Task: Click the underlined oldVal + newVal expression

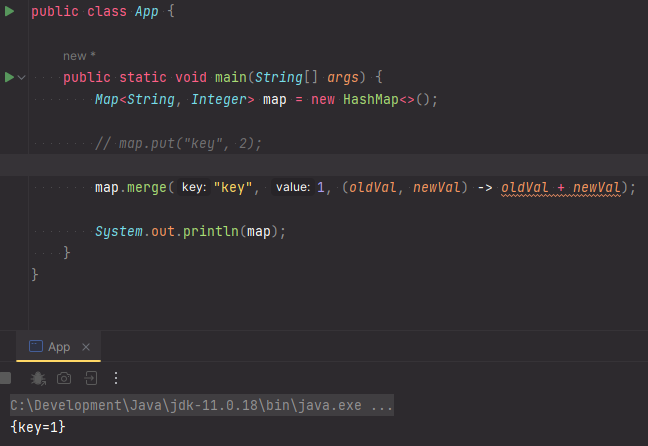Action: (561, 188)
